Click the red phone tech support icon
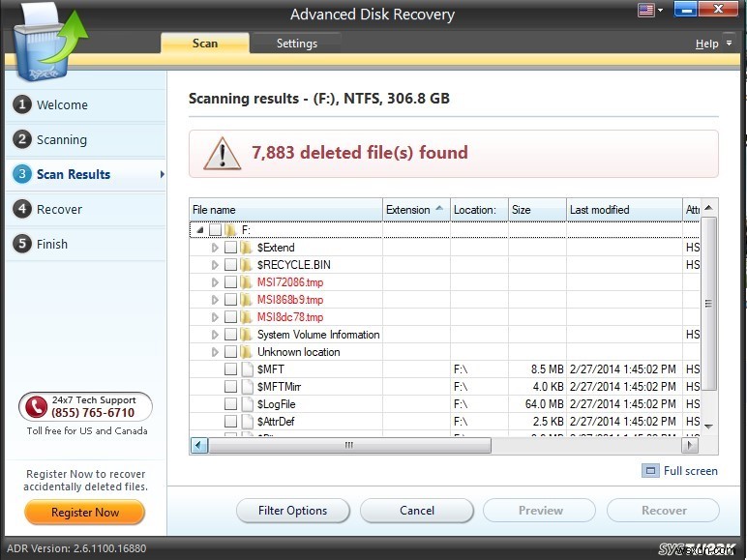747x560 pixels. click(36, 407)
